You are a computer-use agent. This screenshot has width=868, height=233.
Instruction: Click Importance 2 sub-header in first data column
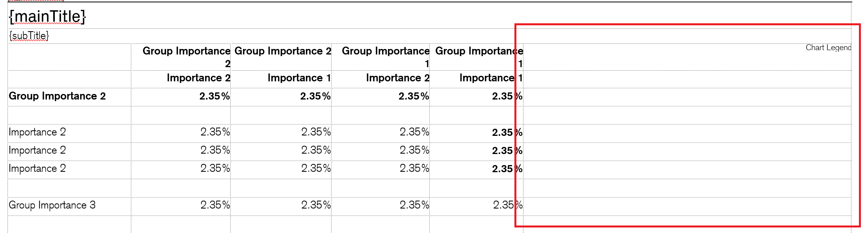198,78
